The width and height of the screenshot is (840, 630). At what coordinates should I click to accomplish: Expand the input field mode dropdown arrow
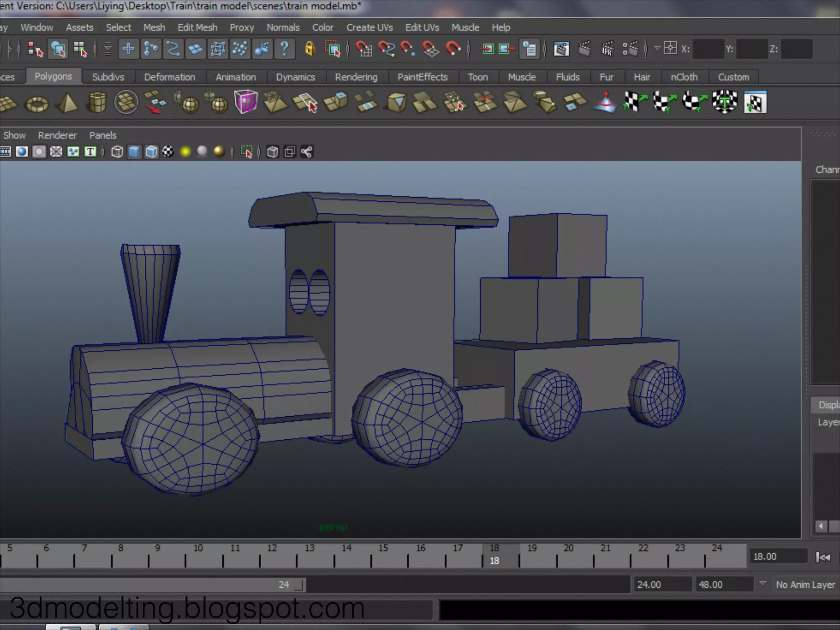pos(657,48)
